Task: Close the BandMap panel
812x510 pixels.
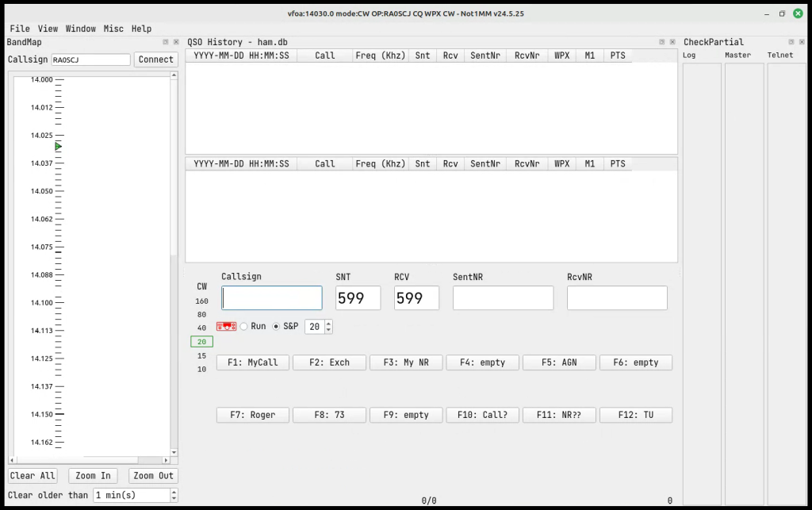Action: pyautogui.click(x=175, y=42)
